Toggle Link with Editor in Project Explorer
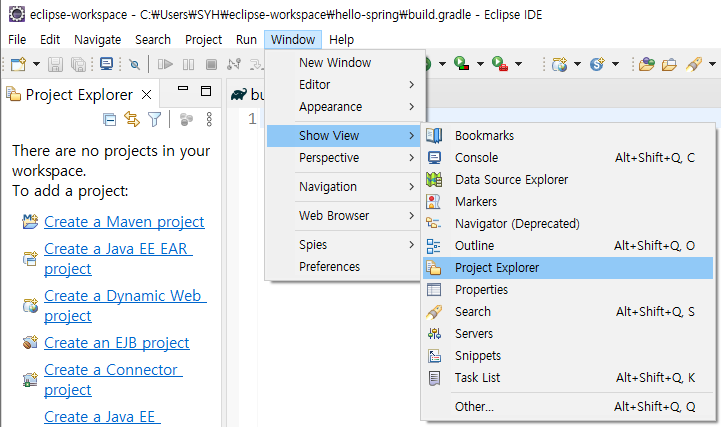721x427 pixels. pyautogui.click(x=132, y=120)
